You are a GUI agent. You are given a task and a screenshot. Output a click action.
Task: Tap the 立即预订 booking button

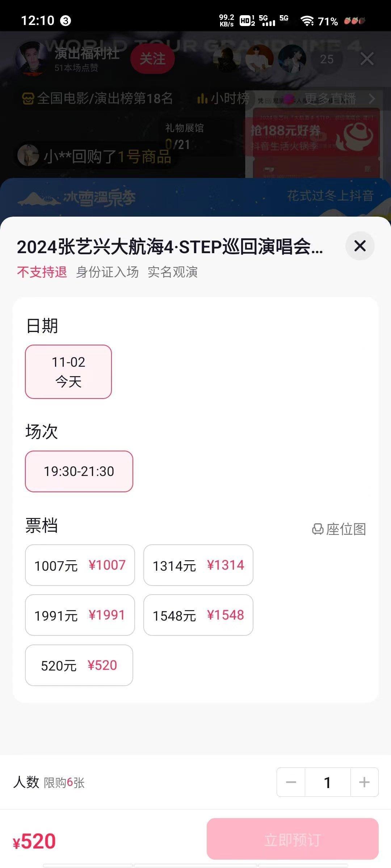point(293,839)
